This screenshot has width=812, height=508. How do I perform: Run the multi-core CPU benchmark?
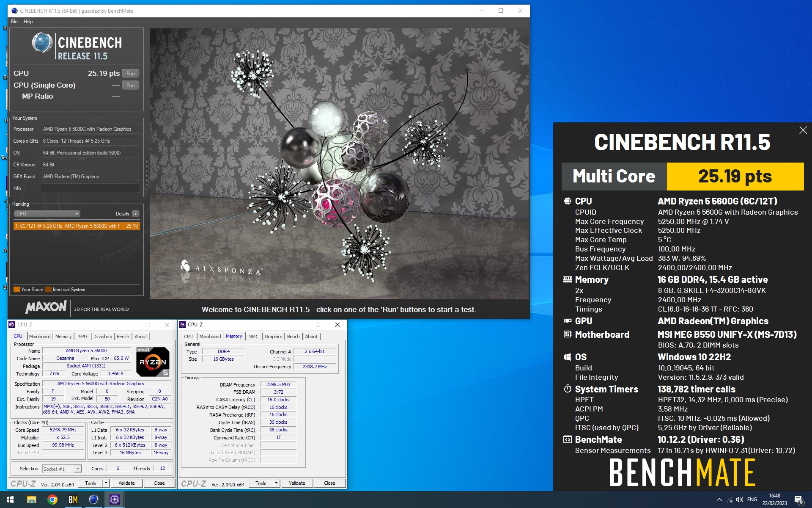click(x=130, y=74)
